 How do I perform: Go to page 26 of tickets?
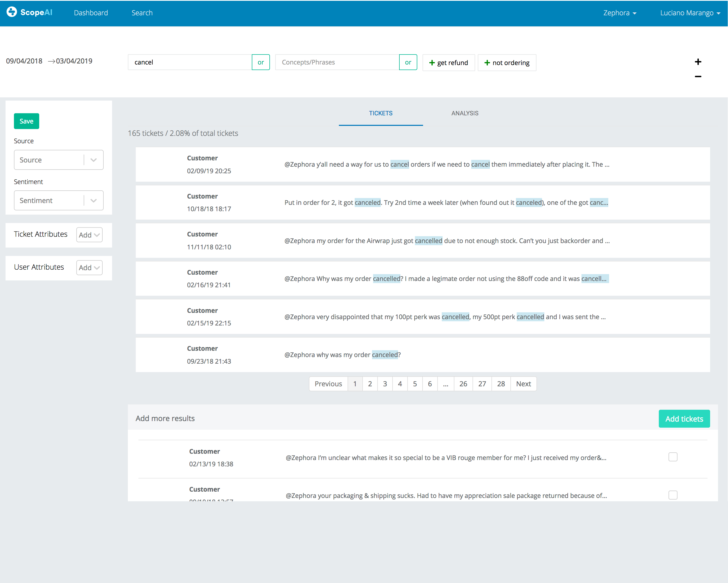point(463,384)
